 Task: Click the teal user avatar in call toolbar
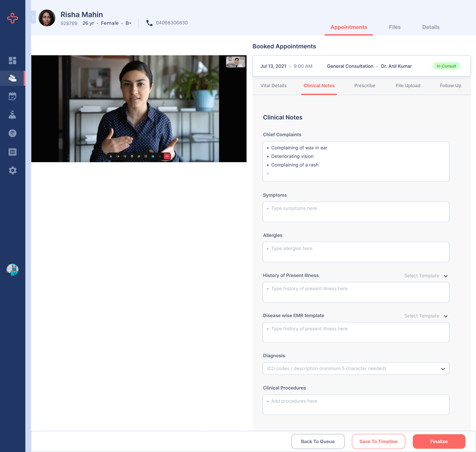click(153, 156)
